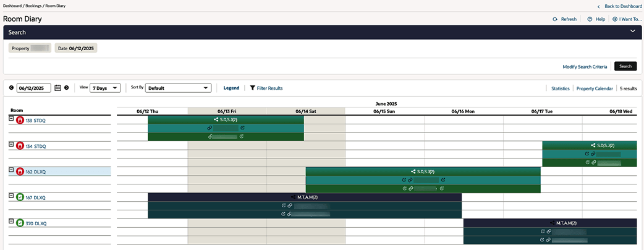The width and height of the screenshot is (644, 250).
Task: Go to previous date with left arrow
Action: pyautogui.click(x=12, y=88)
